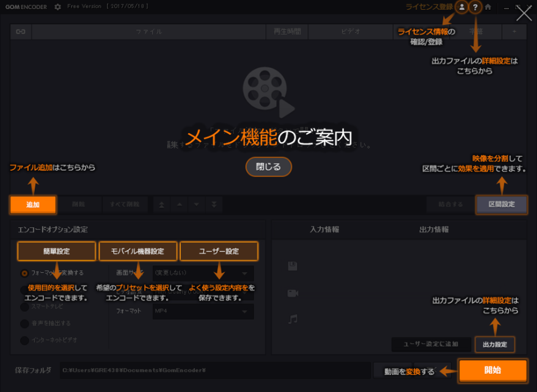The image size is (537, 392).
Task: Start encoding with the 開始 button
Action: click(492, 370)
